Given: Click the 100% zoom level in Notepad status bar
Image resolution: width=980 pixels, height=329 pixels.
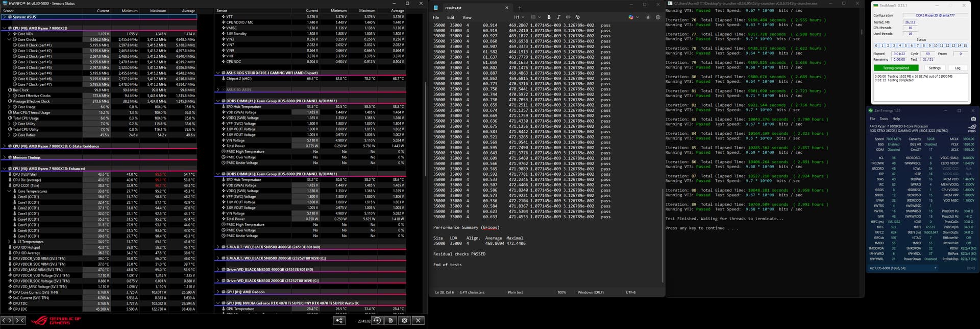Looking at the screenshot, I should point(561,292).
